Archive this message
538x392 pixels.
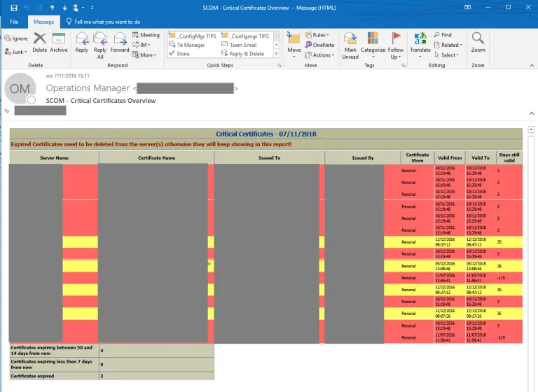click(59, 41)
